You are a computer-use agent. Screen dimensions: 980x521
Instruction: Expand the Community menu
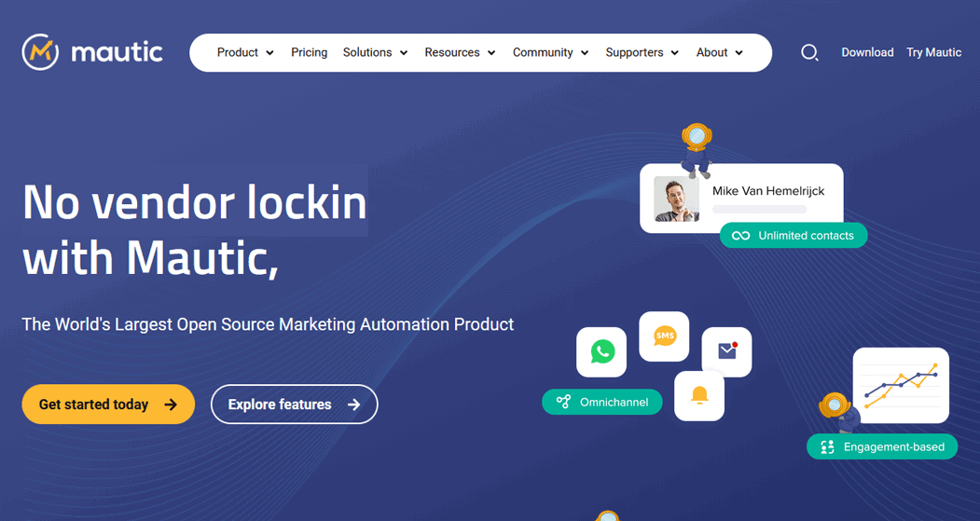551,52
